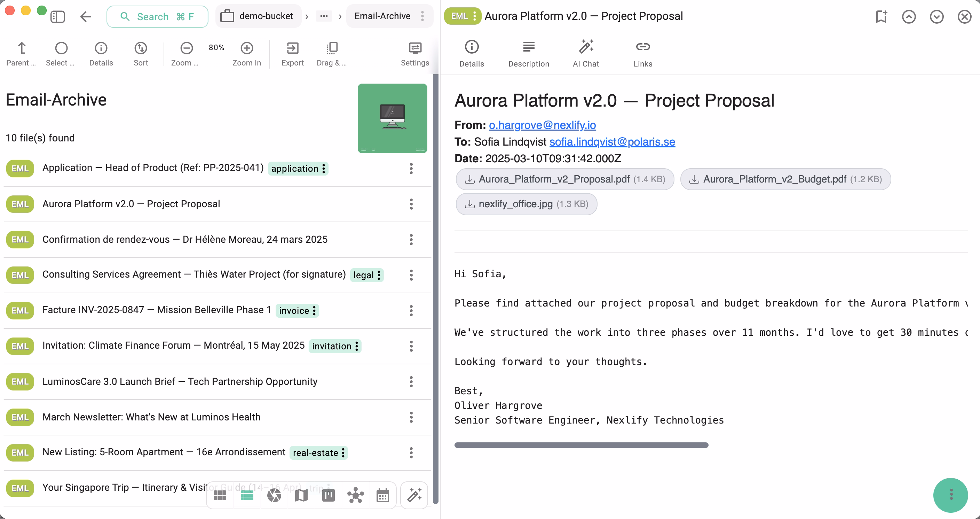
Task: Open the graph network view
Action: (x=355, y=495)
